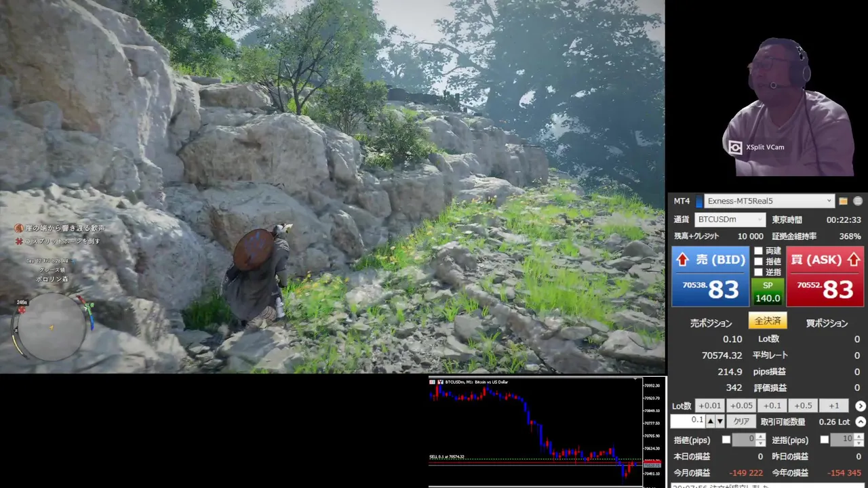Click the 取引可能数量 value 0.26 Lot

pos(834,422)
